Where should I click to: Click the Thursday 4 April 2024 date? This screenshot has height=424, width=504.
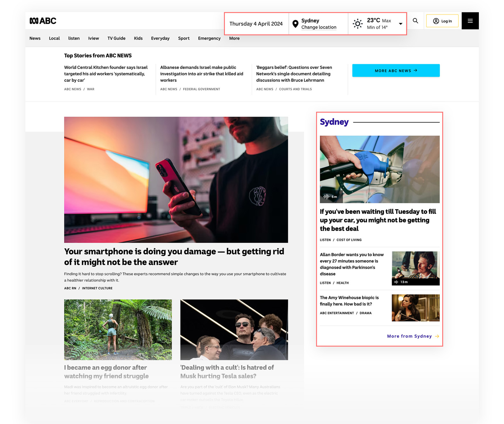pos(256,24)
